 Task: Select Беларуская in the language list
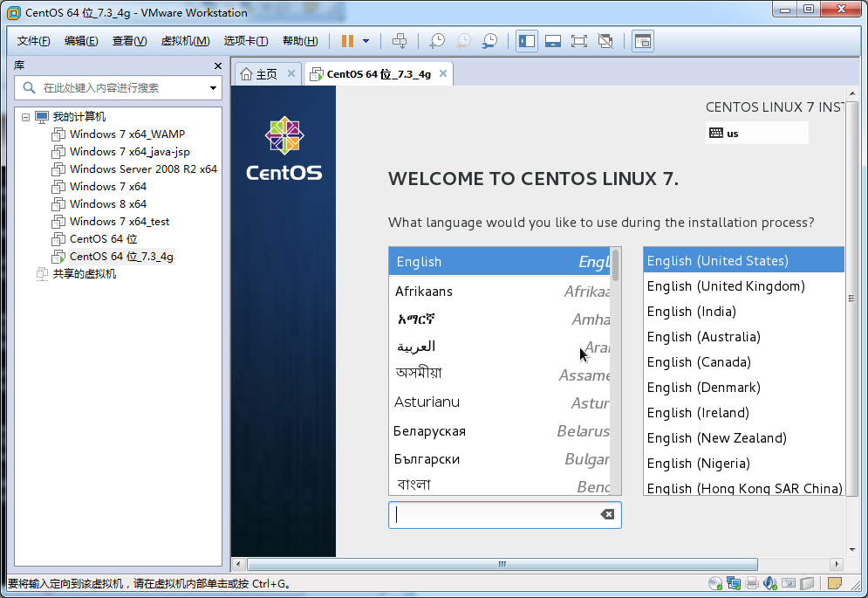(499, 430)
